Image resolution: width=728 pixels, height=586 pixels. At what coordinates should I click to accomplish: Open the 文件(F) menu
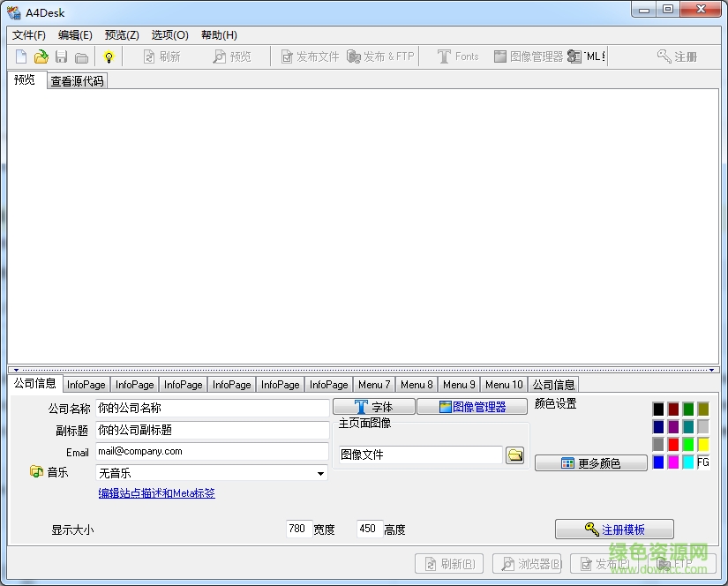[x=29, y=35]
